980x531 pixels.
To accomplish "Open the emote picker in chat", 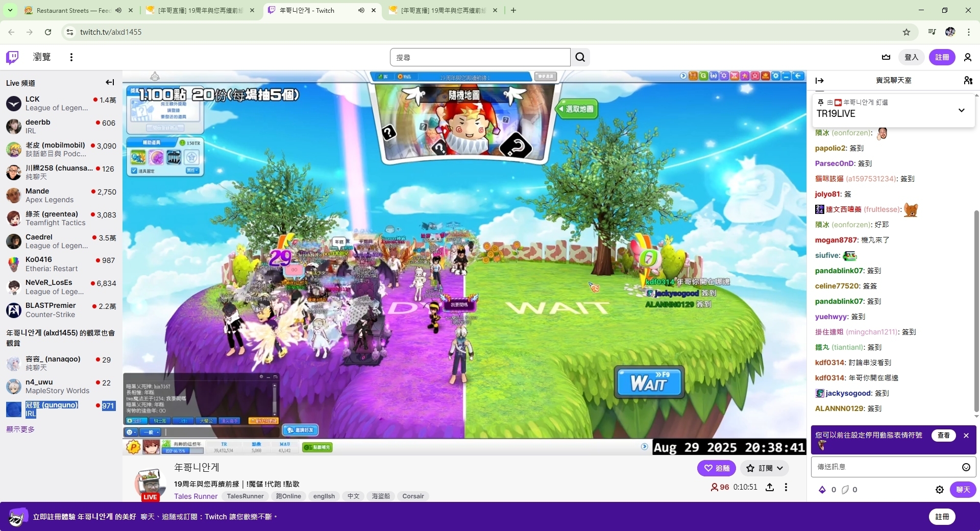I will (x=966, y=467).
